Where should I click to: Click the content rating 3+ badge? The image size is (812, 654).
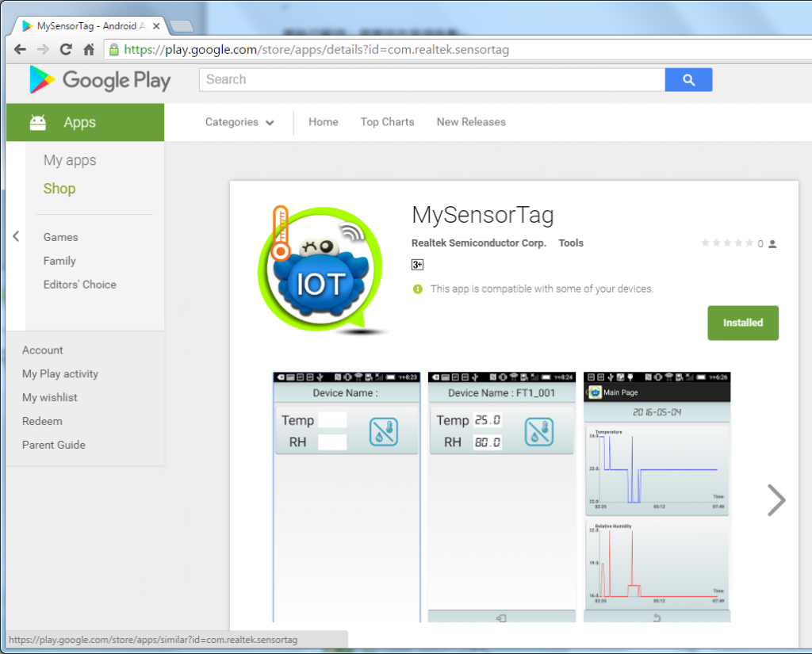417,264
